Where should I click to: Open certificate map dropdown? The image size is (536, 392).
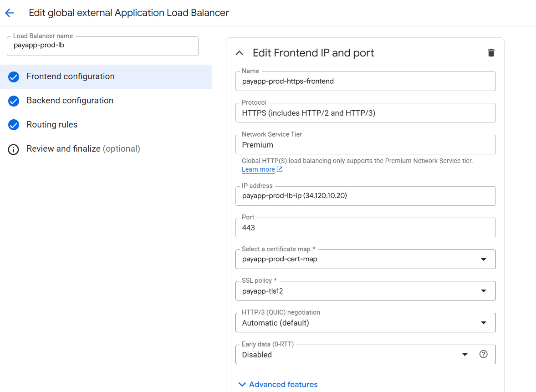[x=365, y=259]
